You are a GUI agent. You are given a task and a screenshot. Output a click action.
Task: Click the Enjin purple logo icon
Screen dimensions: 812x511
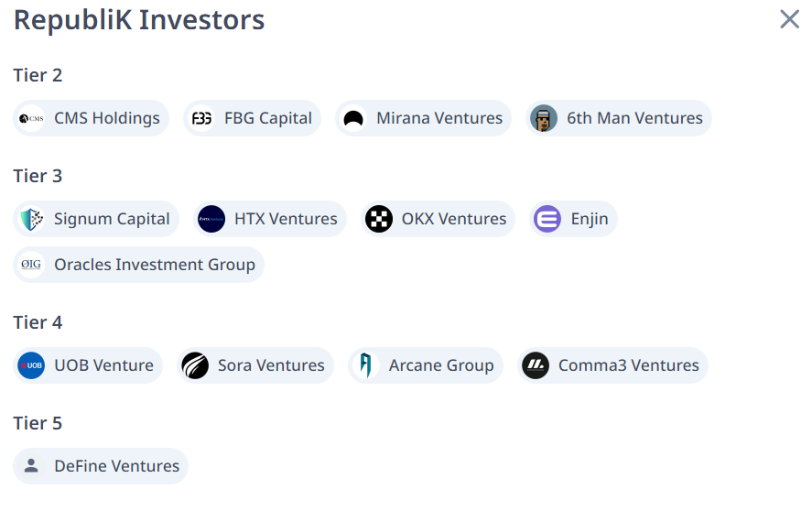click(x=547, y=219)
